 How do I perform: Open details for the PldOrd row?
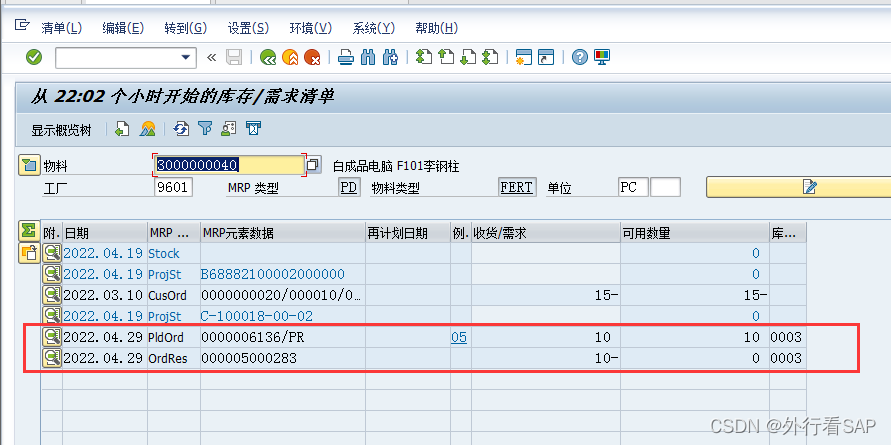(x=51, y=337)
